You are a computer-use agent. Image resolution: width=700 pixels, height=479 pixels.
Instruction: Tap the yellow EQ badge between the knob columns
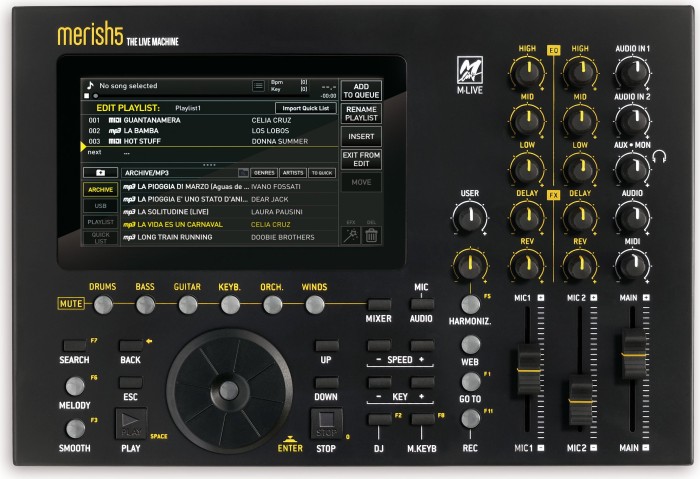(554, 50)
